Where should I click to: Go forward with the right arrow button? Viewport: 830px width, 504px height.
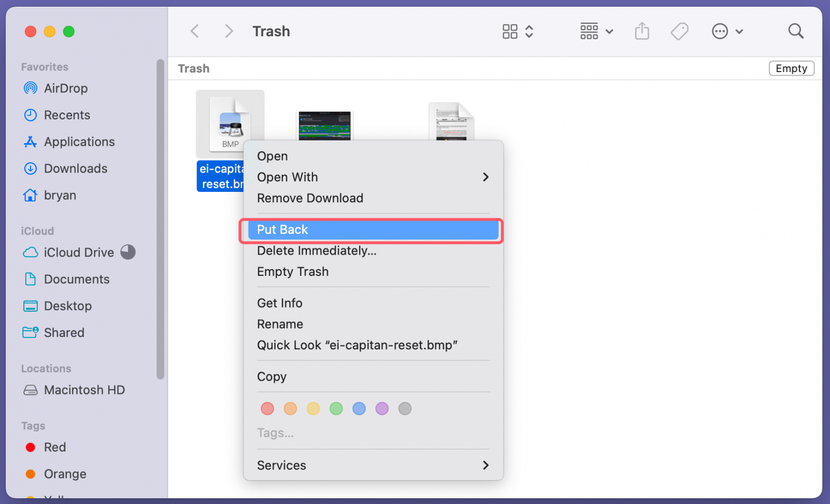coord(228,32)
